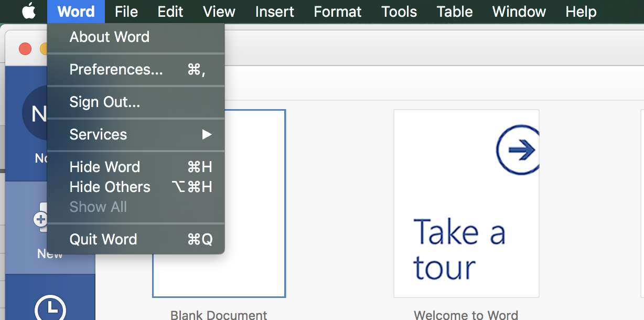644x320 pixels.
Task: Open the Window menu
Action: 519,12
